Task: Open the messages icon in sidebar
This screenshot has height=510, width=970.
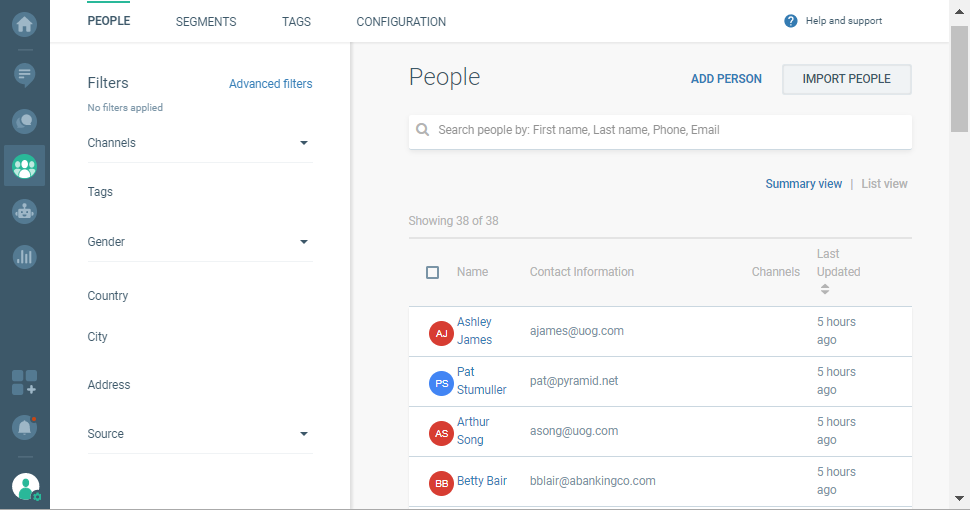Action: click(x=25, y=75)
